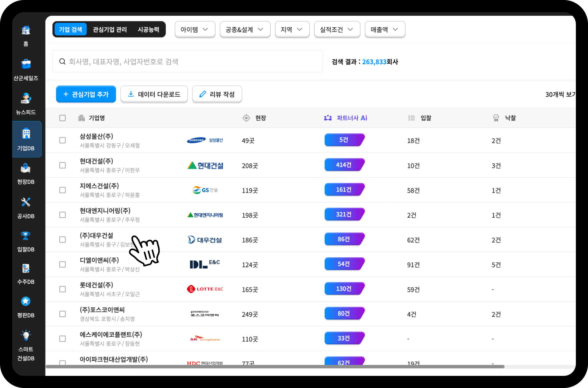Click the 현대엔지니어링 logo
Screen dimensions: 588x388
(205, 215)
